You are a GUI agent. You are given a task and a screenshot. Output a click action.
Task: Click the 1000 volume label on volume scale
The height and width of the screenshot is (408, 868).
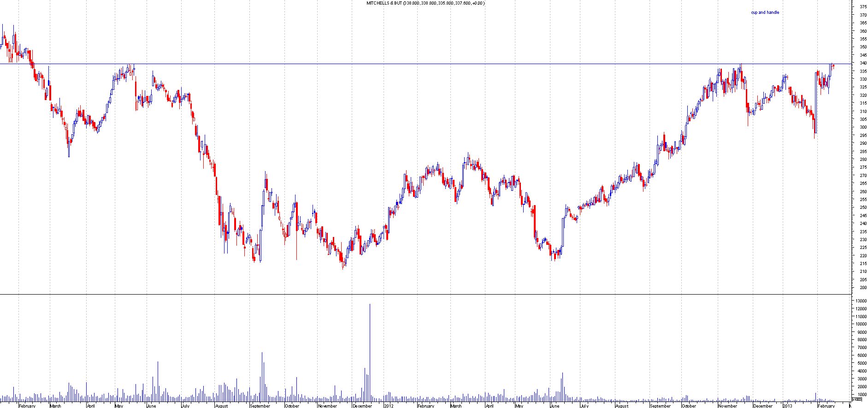[x=861, y=395]
